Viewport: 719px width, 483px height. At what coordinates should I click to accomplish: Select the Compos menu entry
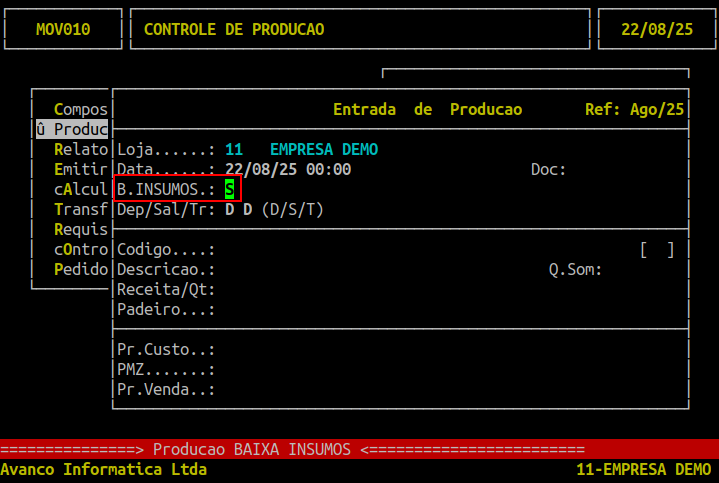point(80,109)
